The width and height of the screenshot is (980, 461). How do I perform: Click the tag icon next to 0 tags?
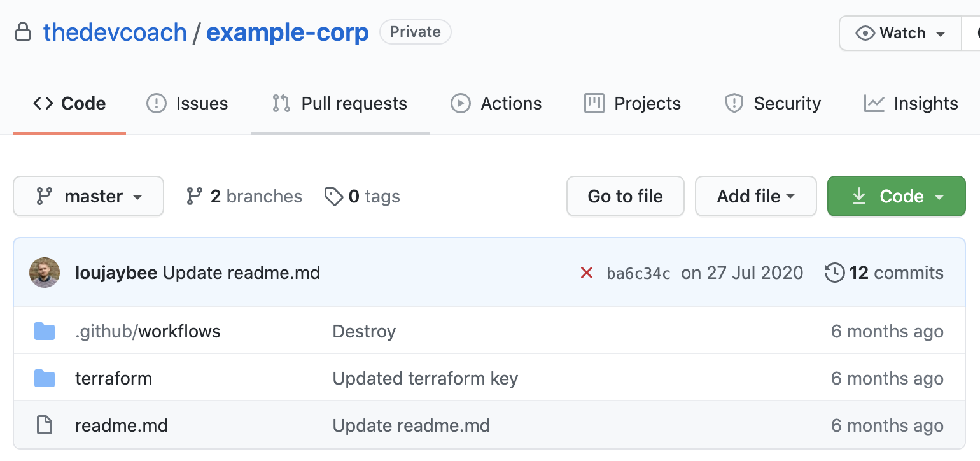(x=333, y=196)
